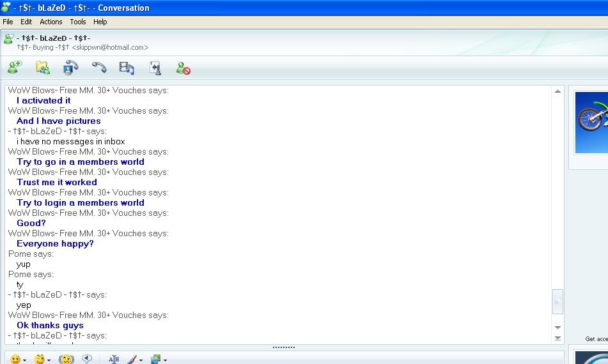Expand the wink dropdown arrow
The height and width of the screenshot is (364, 608).
pos(49,361)
